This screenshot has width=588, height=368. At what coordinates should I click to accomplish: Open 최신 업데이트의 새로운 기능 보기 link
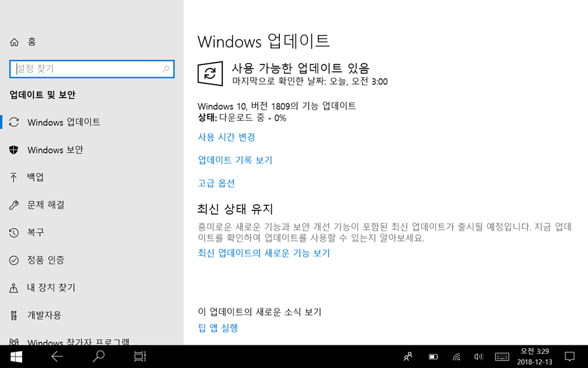pyautogui.click(x=263, y=253)
